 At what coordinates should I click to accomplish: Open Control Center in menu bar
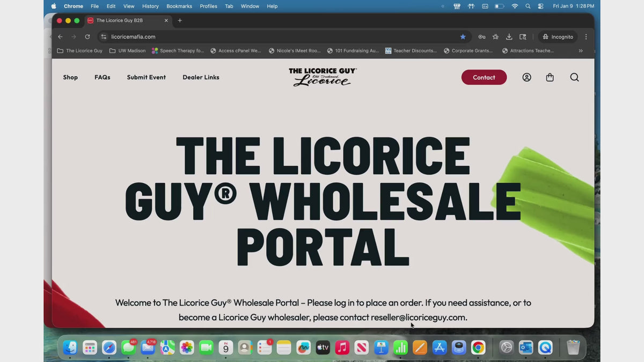pos(540,6)
